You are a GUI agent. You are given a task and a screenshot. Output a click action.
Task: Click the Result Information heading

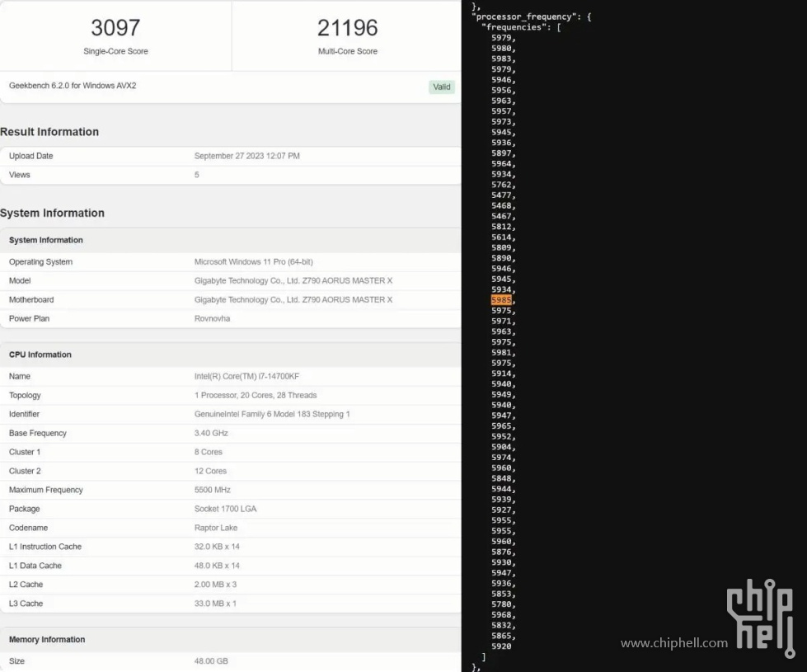pos(49,132)
